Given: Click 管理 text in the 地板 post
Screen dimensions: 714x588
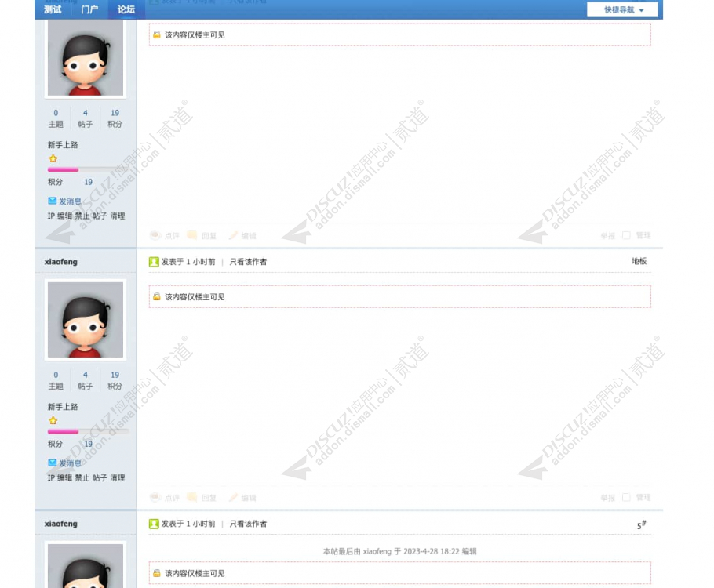Looking at the screenshot, I should point(643,497).
